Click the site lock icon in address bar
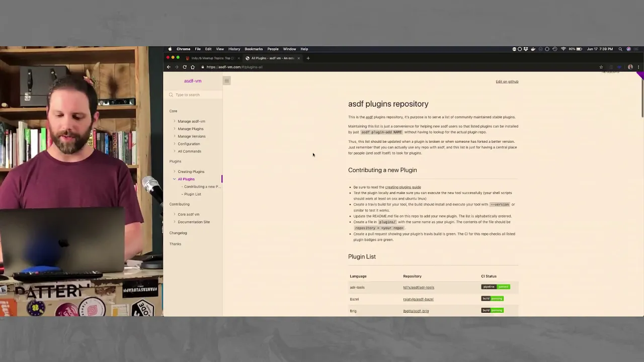The width and height of the screenshot is (644, 362). click(203, 67)
